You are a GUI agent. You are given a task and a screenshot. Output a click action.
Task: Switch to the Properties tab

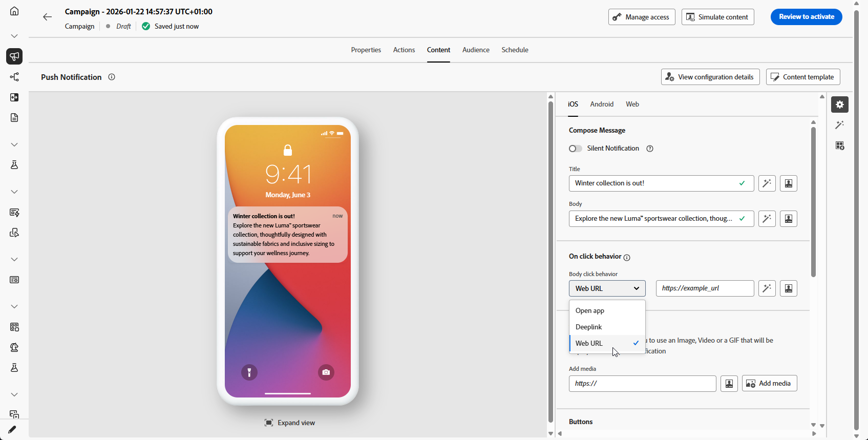366,50
